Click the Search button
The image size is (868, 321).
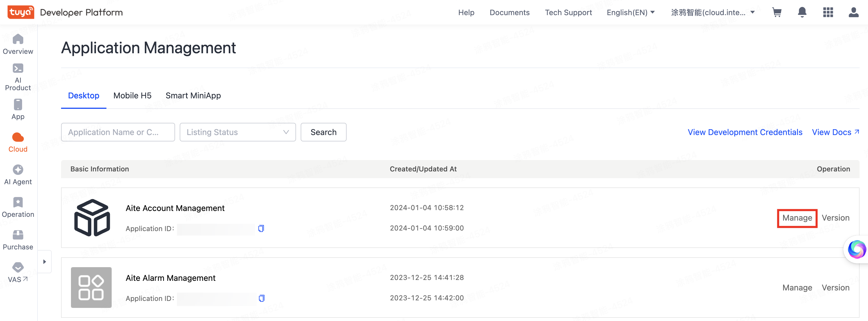coord(323,132)
